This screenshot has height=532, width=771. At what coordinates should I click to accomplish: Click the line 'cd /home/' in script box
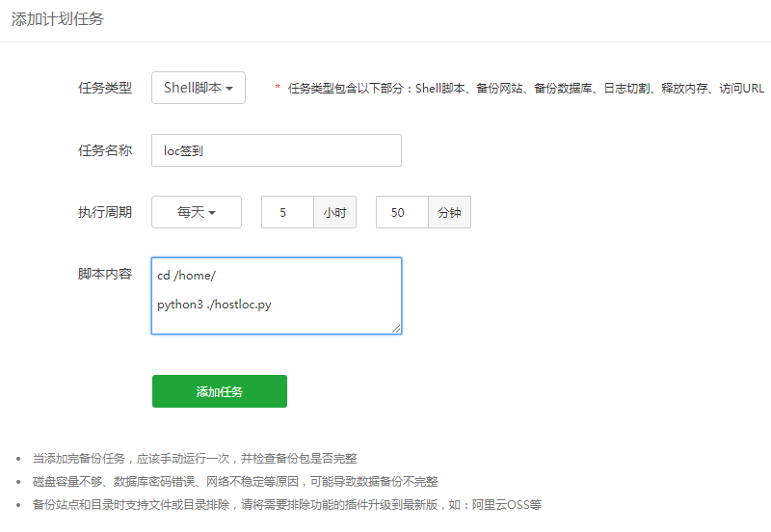tap(187, 275)
